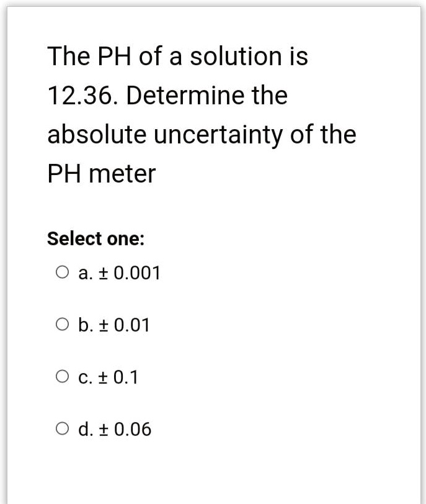
Task: Click the label text of option c
Action: pos(109,377)
